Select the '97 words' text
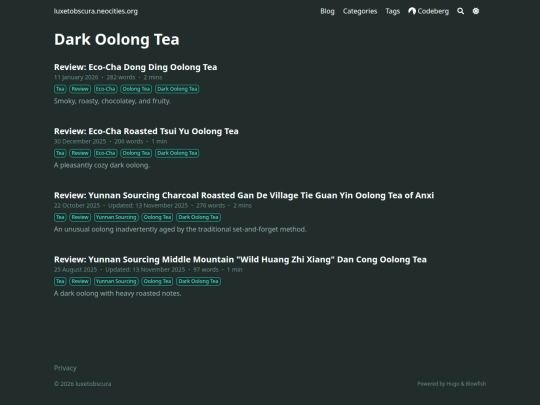 (x=206, y=269)
